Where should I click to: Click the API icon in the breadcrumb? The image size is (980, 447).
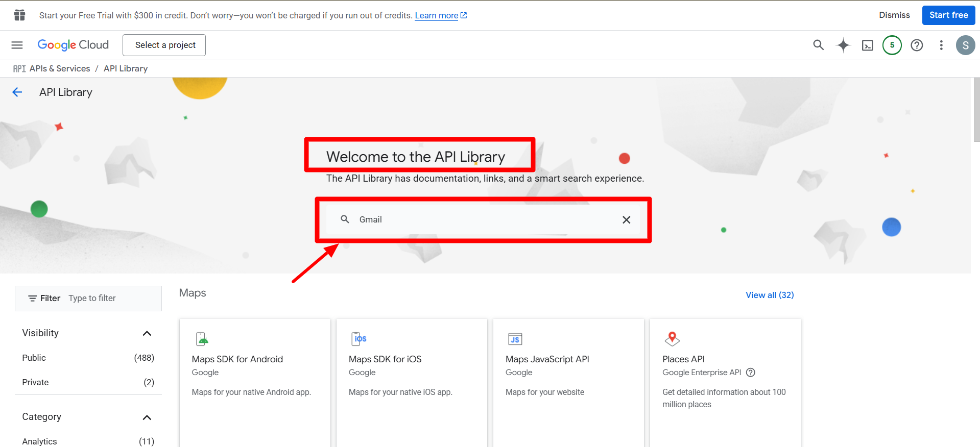tap(19, 68)
